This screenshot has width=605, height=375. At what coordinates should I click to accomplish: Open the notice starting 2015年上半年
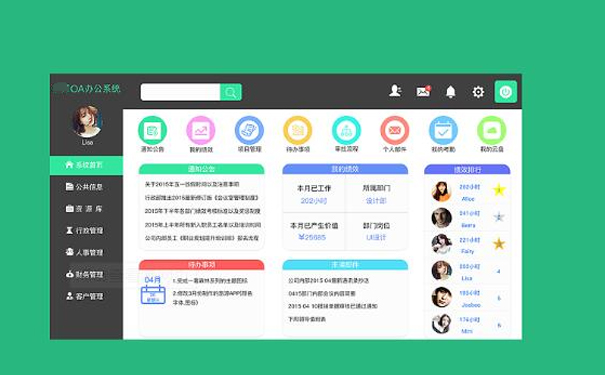pyautogui.click(x=203, y=225)
